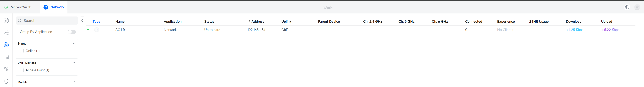This screenshot has height=87, width=644.
Task: Collapse the Models filter section
Action: (x=74, y=82)
